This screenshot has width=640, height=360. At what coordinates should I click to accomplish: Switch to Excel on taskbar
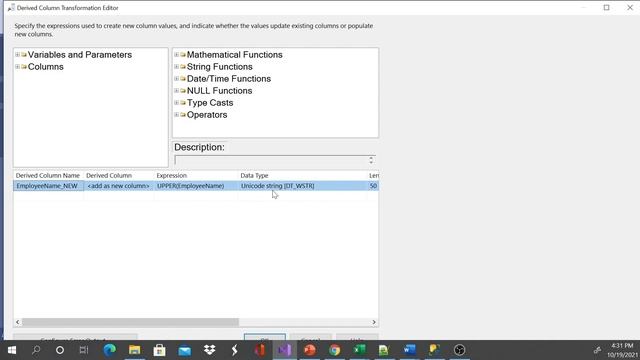(360, 350)
